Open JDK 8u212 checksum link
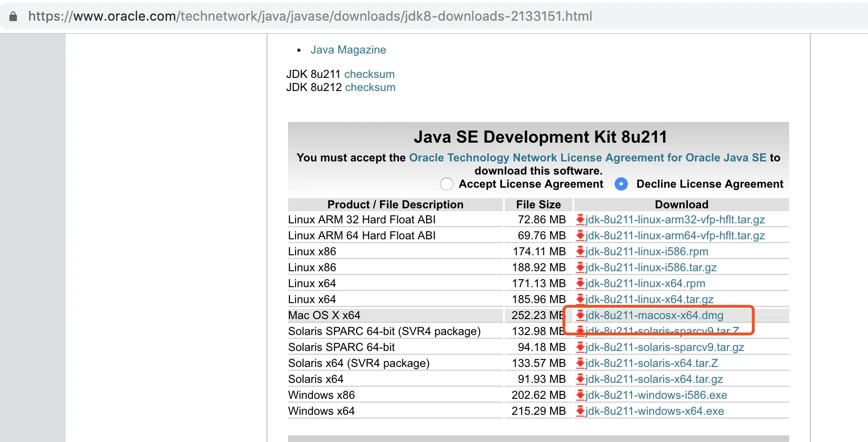Screen dimensions: 868x442 [370, 87]
